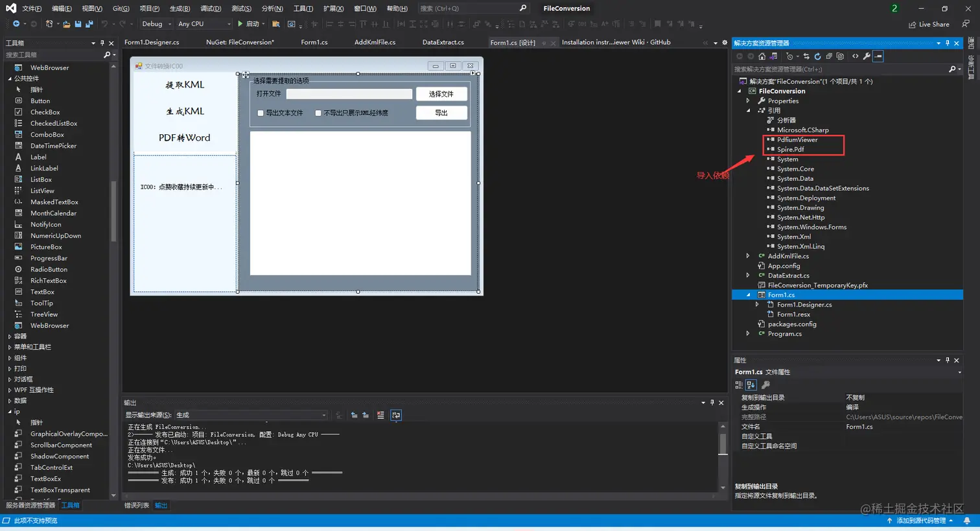The height and width of the screenshot is (531, 980).
Task: Click collapse all icon in Solution Explorer toolbar
Action: 829,56
